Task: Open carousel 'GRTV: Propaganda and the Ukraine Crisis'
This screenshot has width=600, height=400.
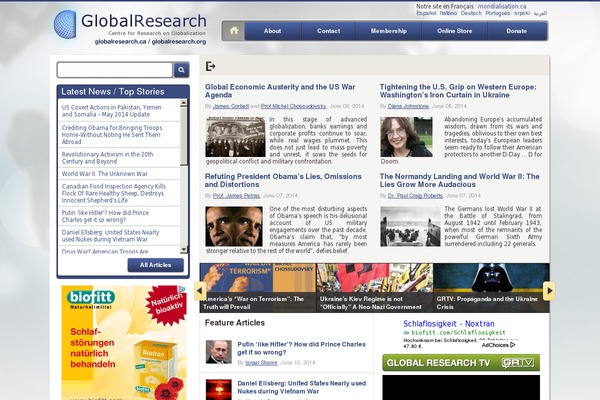Action: (491, 288)
